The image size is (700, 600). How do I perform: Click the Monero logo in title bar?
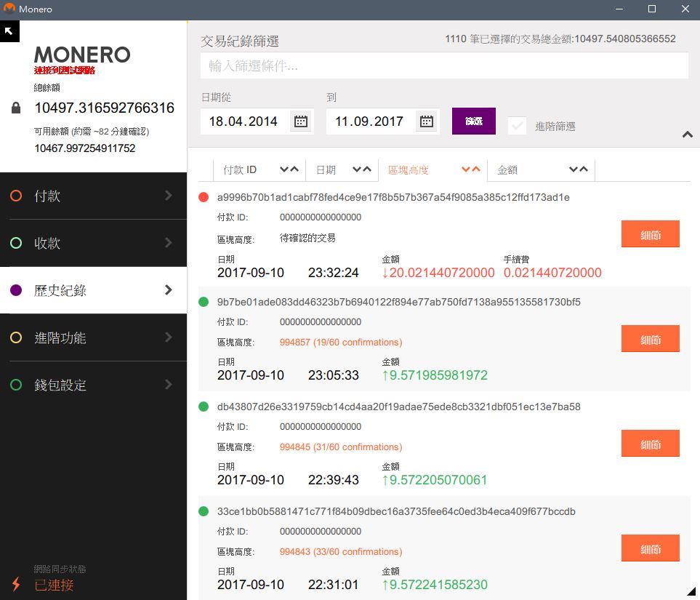click(9, 9)
